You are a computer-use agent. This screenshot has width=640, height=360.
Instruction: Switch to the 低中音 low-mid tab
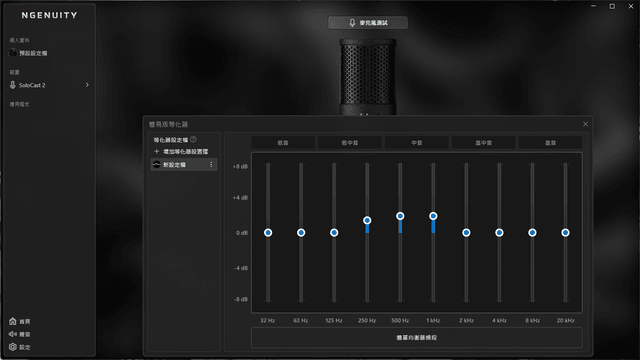click(350, 143)
